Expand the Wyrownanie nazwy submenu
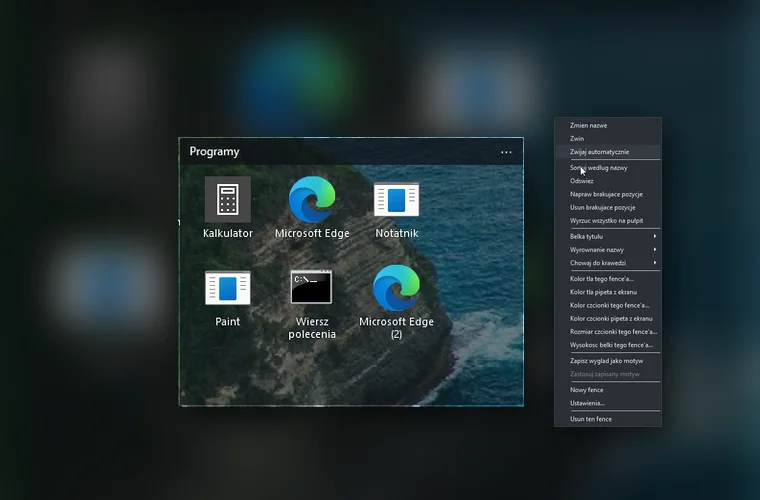The height and width of the screenshot is (500, 760). [x=608, y=250]
